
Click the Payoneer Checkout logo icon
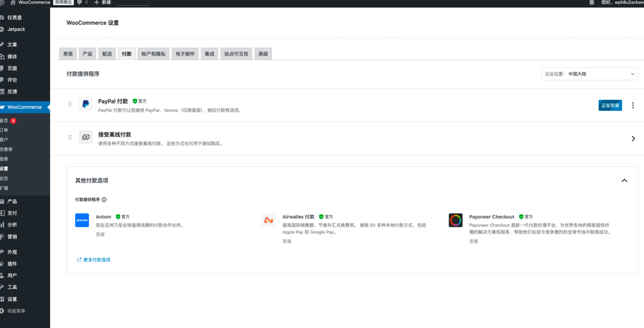pyautogui.click(x=456, y=220)
